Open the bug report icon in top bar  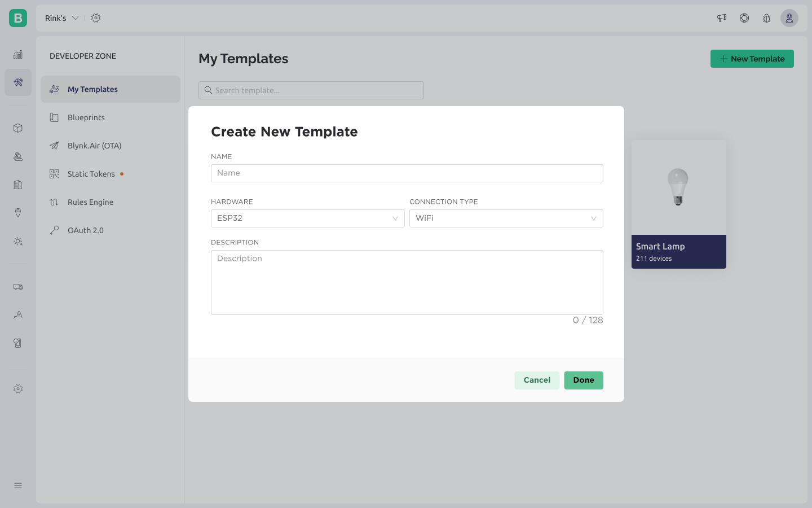pyautogui.click(x=766, y=17)
